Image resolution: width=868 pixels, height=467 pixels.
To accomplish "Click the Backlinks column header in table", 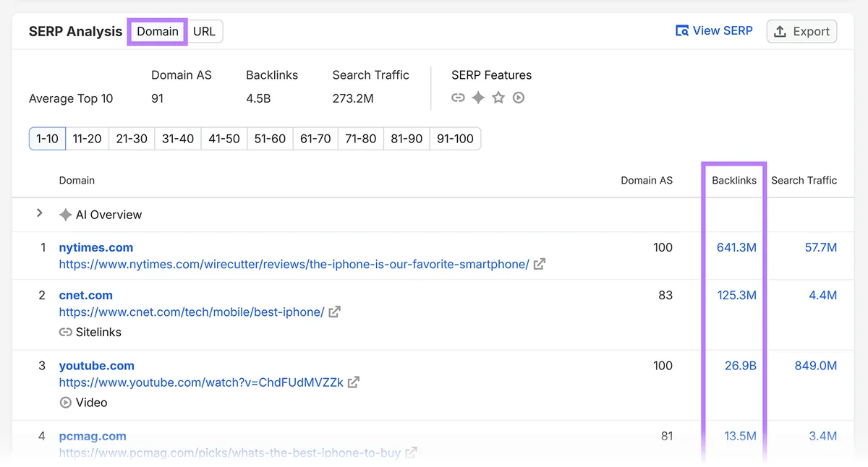I will [x=734, y=181].
